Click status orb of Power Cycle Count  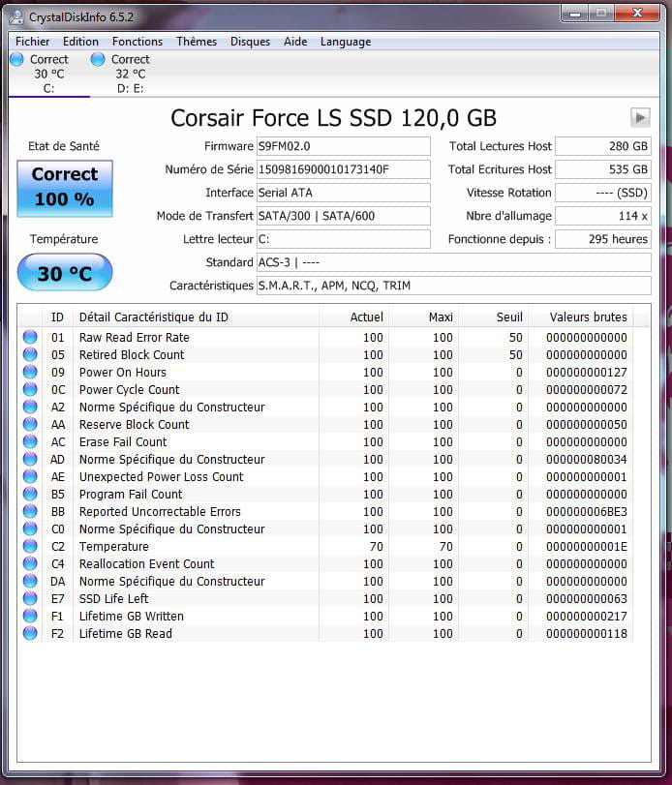(30, 389)
